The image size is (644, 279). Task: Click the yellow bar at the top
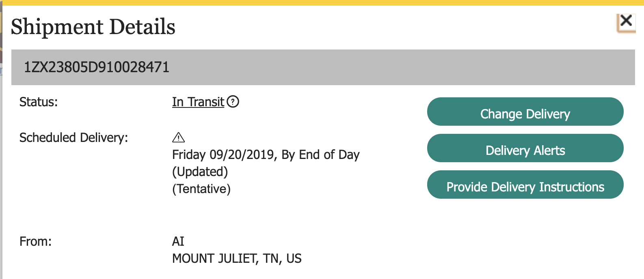tap(322, 2)
